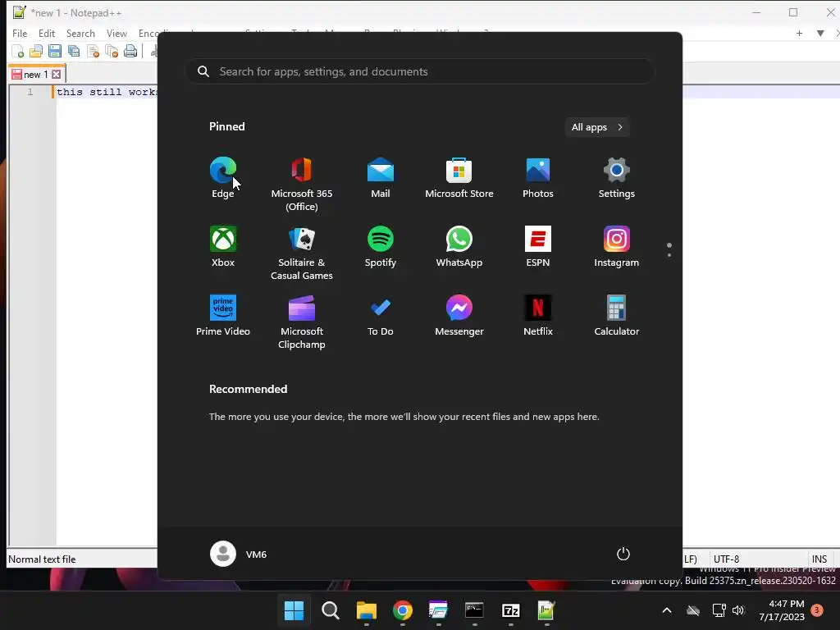Open WhatsApp pinned app

(459, 247)
